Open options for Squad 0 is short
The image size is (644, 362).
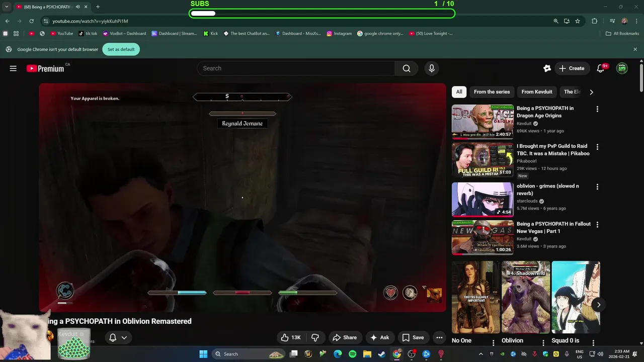point(593,342)
